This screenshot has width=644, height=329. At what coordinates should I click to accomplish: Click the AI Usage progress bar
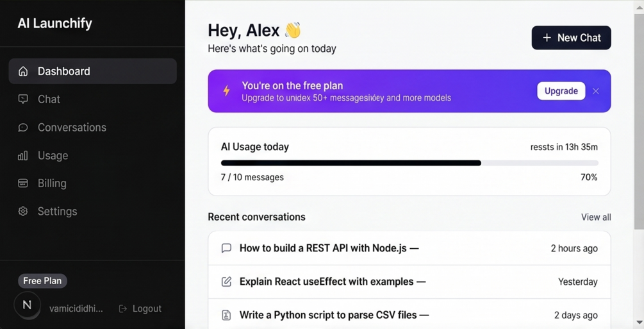[409, 164]
